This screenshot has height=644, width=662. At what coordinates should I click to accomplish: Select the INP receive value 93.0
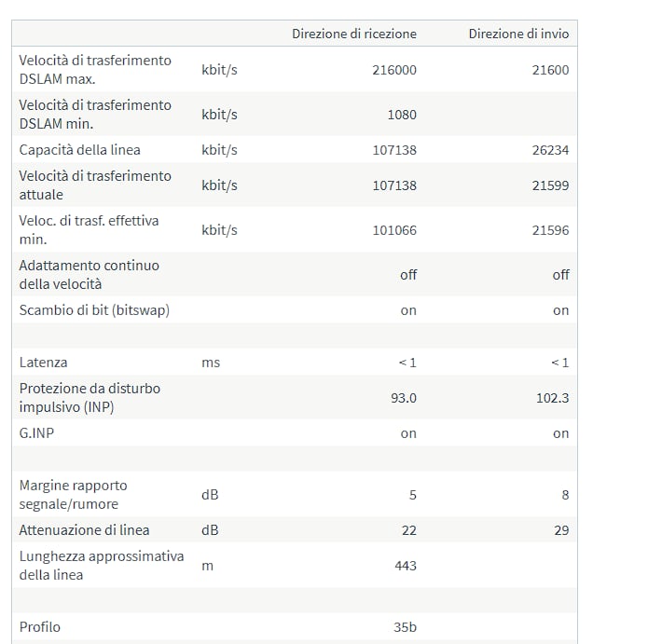[403, 398]
